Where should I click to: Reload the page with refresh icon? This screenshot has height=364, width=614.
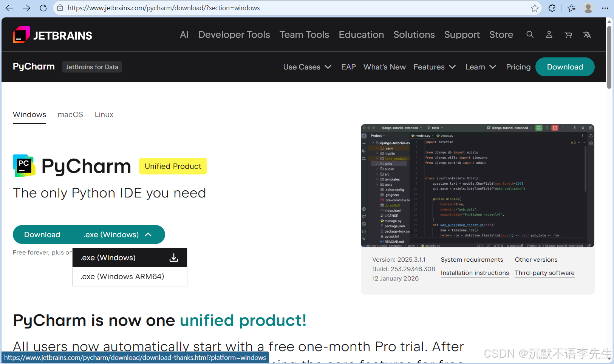[43, 8]
